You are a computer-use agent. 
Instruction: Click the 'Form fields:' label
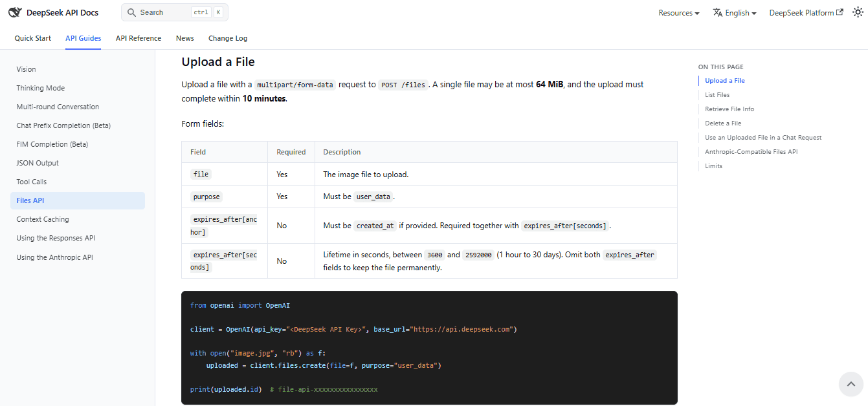[203, 123]
